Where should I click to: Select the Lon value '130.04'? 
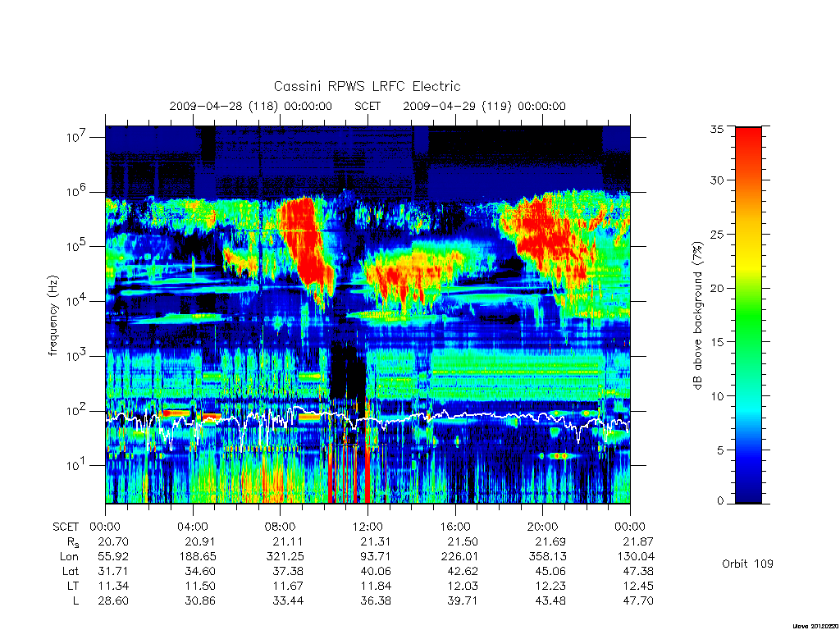click(636, 557)
